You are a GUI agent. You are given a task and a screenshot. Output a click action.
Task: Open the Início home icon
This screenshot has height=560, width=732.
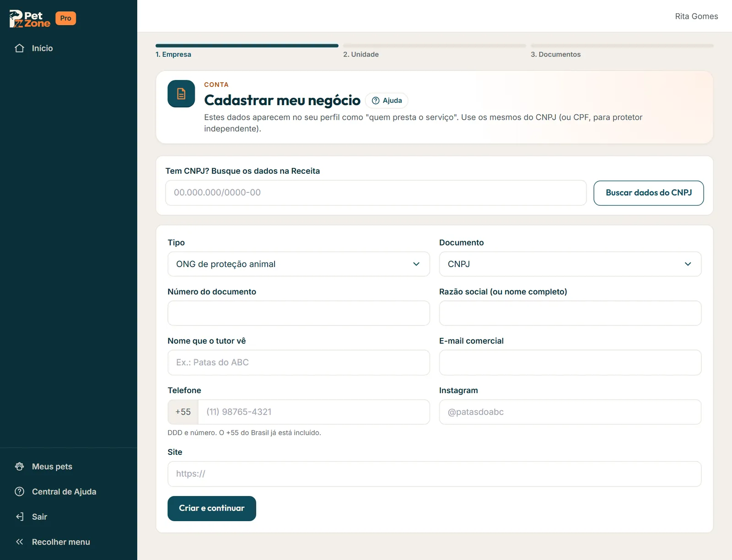click(19, 48)
